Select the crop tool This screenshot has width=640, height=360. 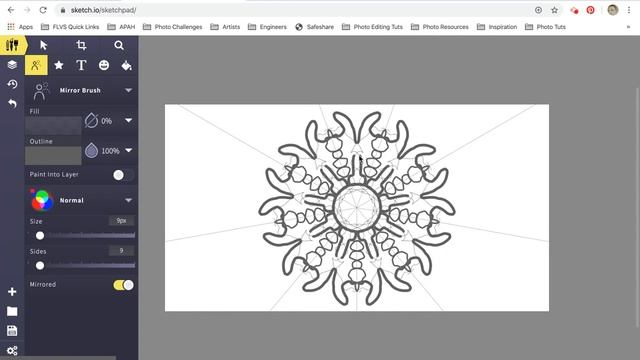[81, 45]
